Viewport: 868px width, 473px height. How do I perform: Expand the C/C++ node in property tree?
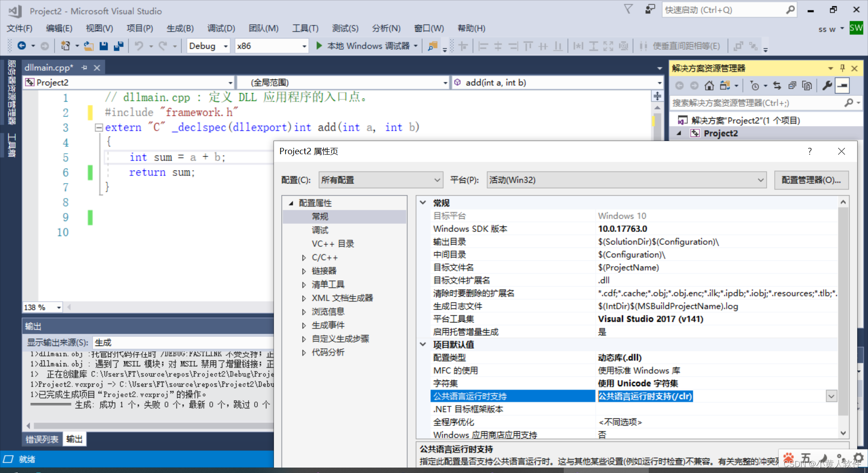[304, 258]
